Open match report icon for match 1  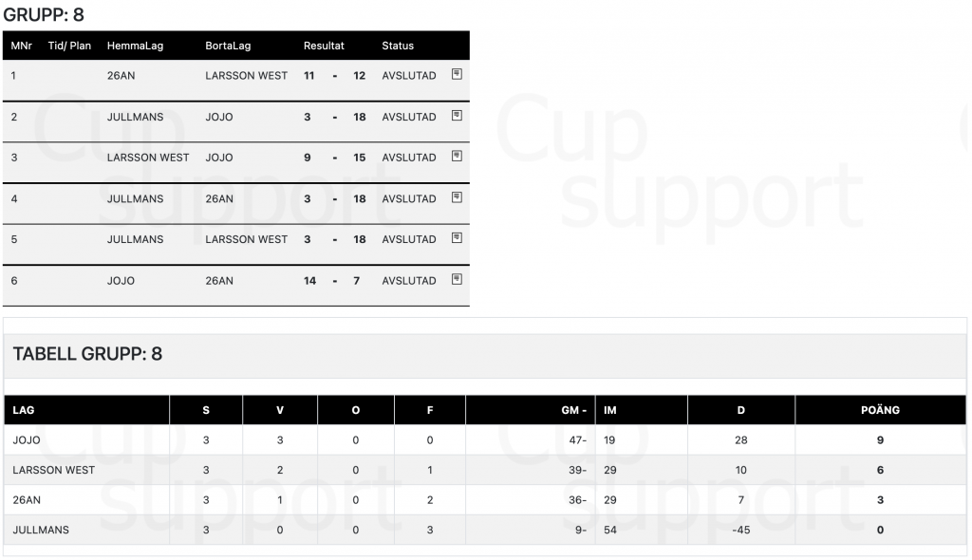457,74
